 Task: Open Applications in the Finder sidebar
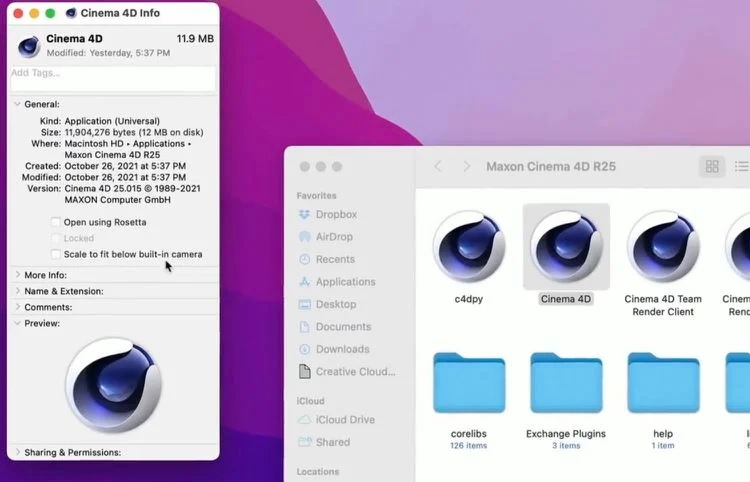click(x=345, y=282)
